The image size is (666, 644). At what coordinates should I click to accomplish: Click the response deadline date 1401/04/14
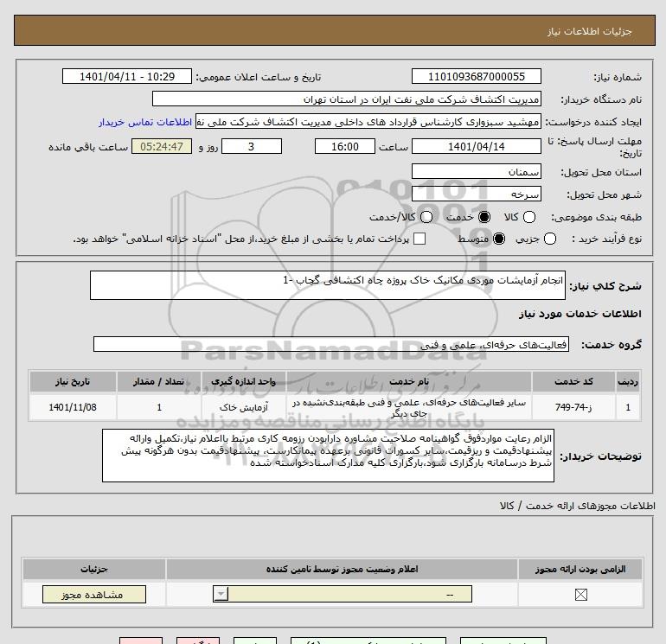(x=476, y=146)
